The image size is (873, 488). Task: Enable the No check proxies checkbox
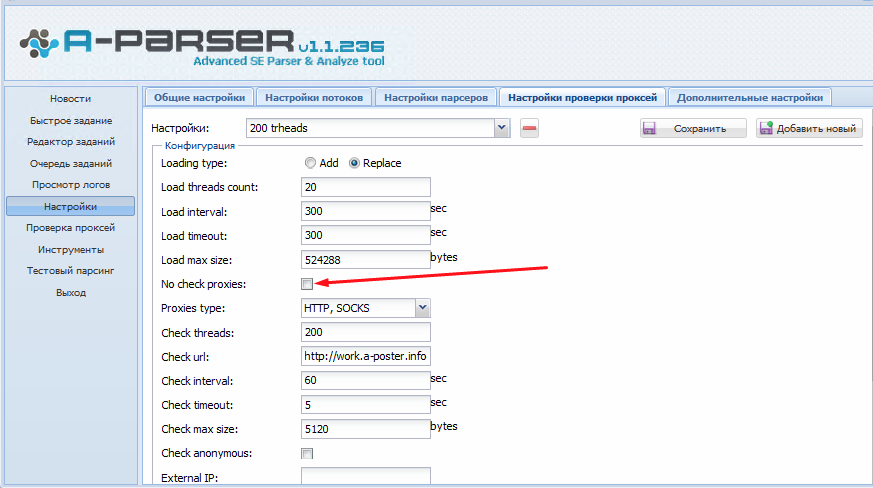tap(307, 284)
